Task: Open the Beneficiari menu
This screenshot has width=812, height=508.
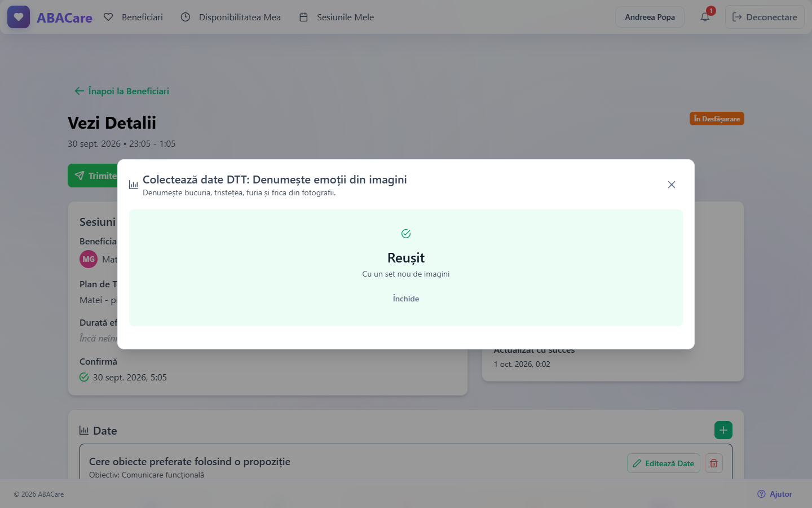Action: [134, 17]
